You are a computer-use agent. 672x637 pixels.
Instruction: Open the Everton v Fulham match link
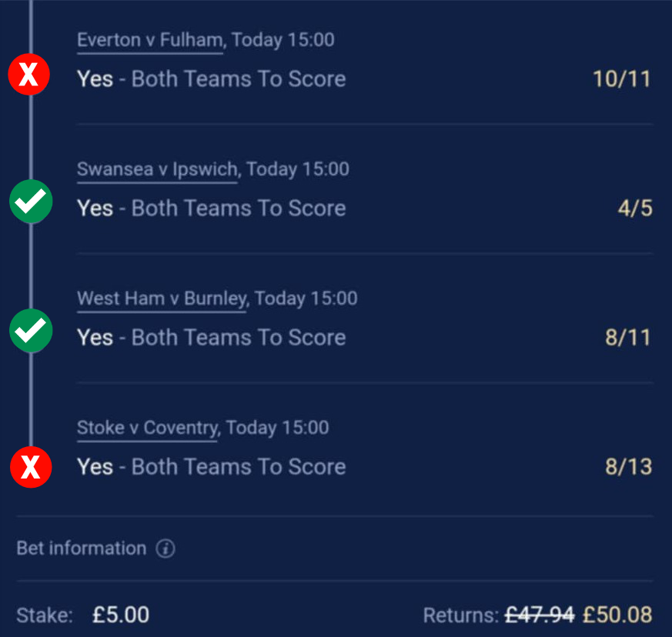149,40
